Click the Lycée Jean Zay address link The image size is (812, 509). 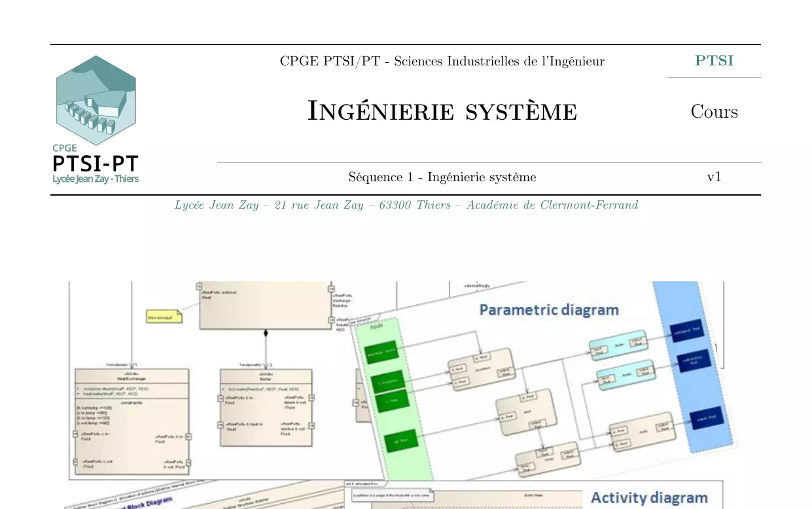coord(406,205)
